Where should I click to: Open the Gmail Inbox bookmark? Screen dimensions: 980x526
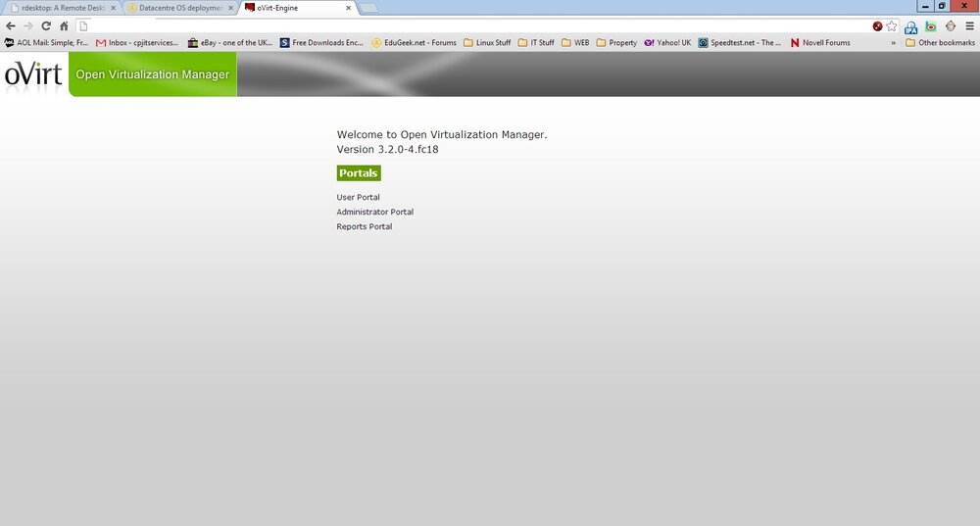[137, 43]
